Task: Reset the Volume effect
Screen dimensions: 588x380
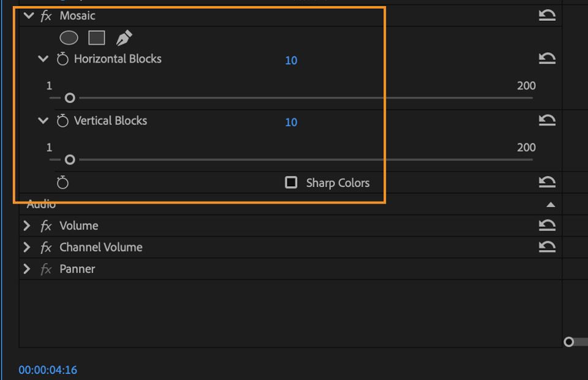Action: [x=547, y=226]
